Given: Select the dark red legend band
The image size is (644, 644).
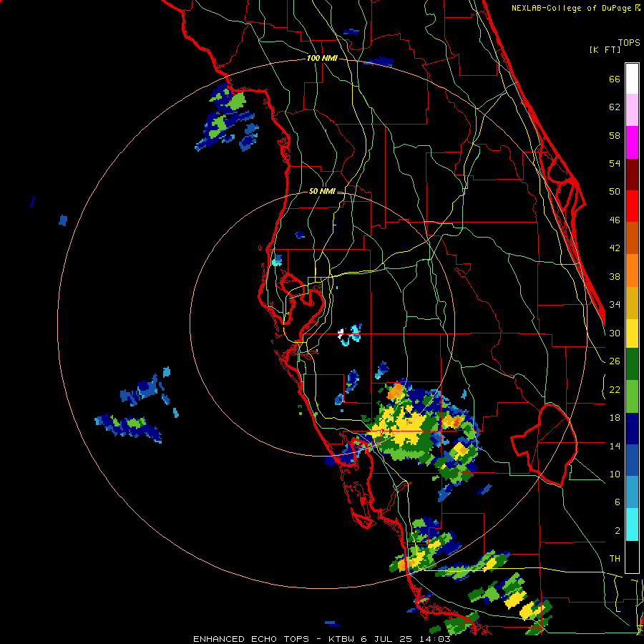Looking at the screenshot, I should [x=632, y=175].
